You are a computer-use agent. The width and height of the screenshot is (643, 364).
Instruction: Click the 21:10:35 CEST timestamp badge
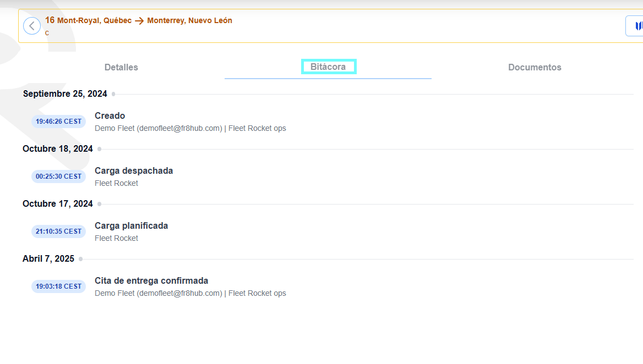[58, 231]
